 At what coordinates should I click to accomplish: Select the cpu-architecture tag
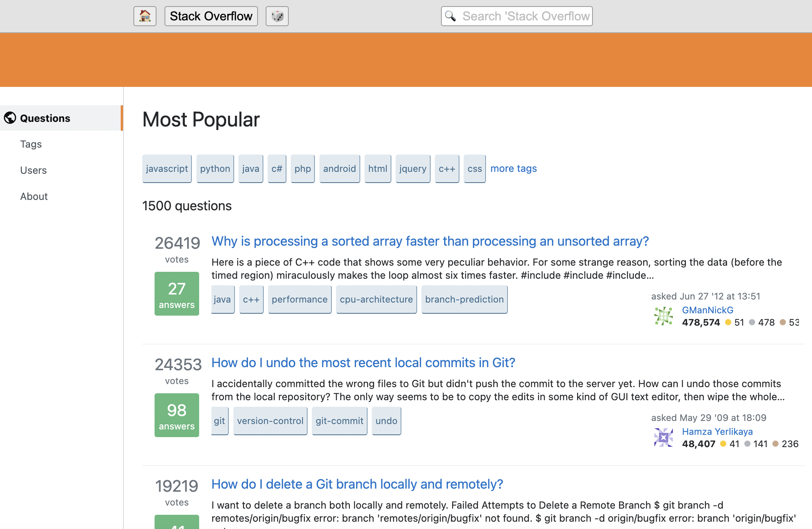(376, 299)
